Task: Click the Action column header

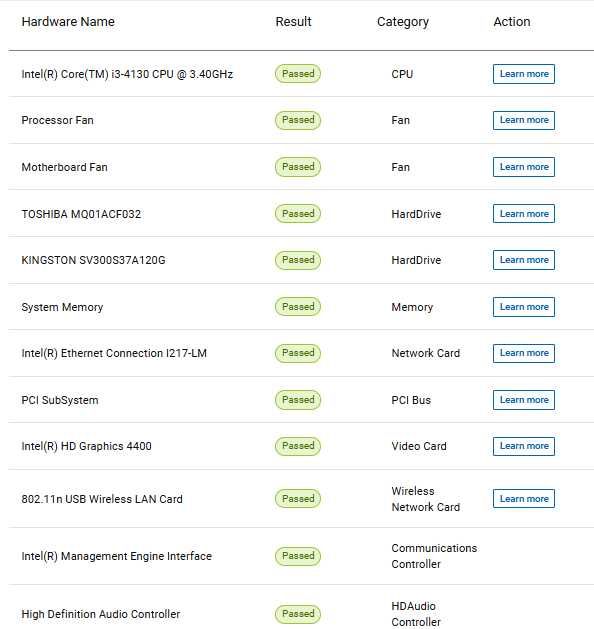Action: [x=512, y=22]
